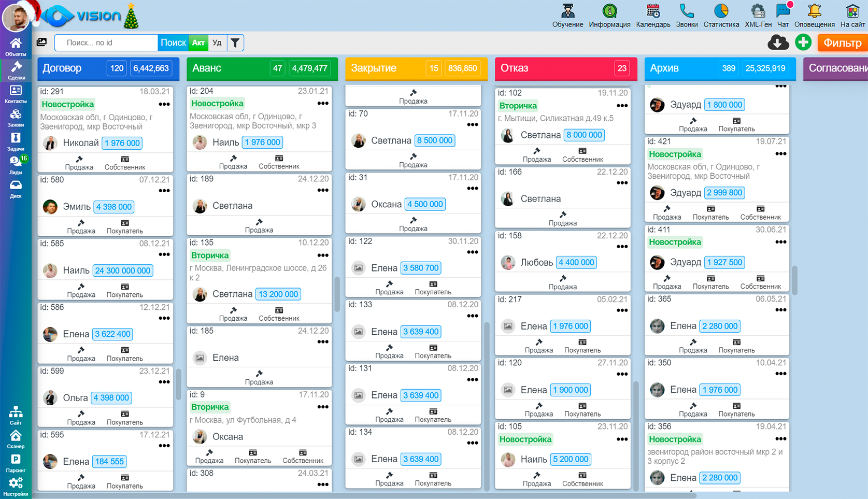Toggle the green Акт filter button

click(198, 42)
